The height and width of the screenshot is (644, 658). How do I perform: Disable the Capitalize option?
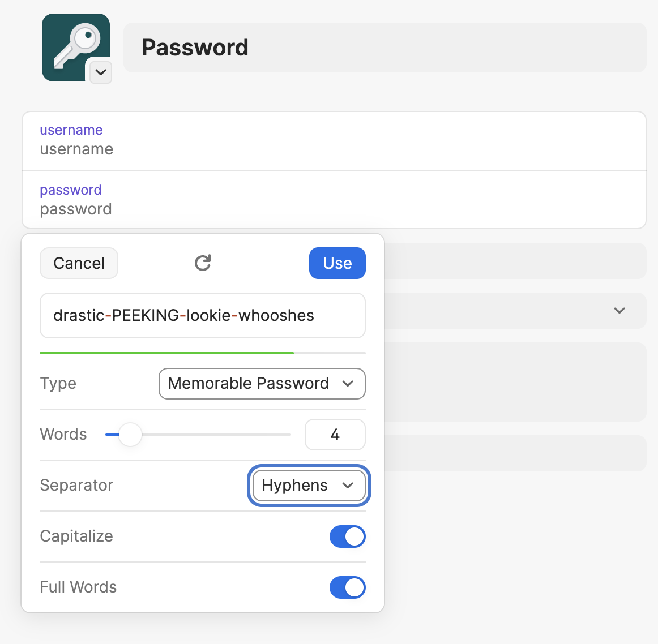click(x=347, y=536)
